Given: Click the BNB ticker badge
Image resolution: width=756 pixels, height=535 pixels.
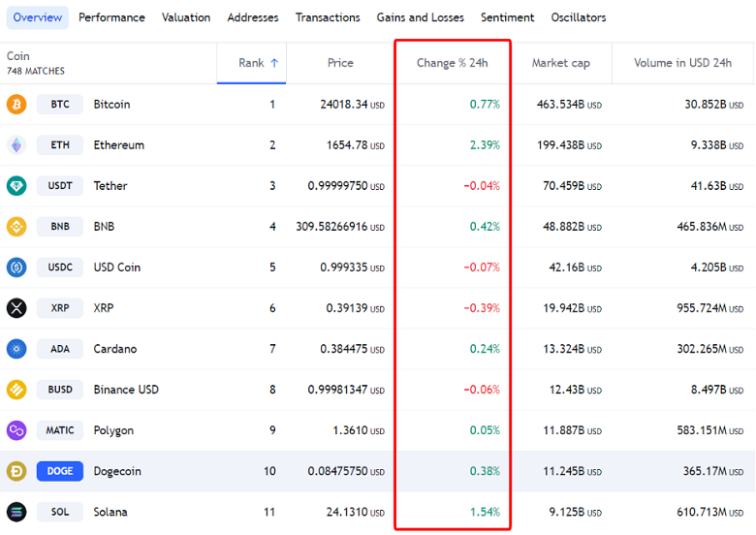Looking at the screenshot, I should tap(60, 227).
